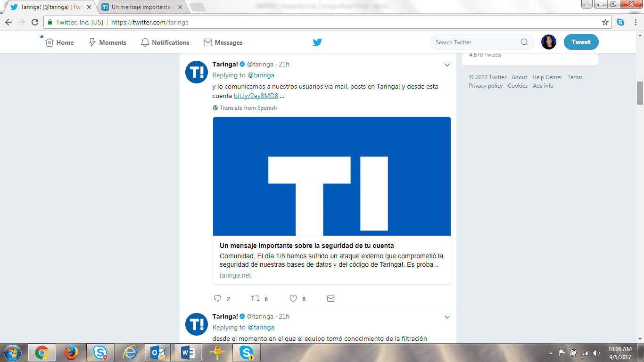Open the bit.ly/2ey8MD8 link
This screenshot has height=362, width=644.
tap(256, 96)
